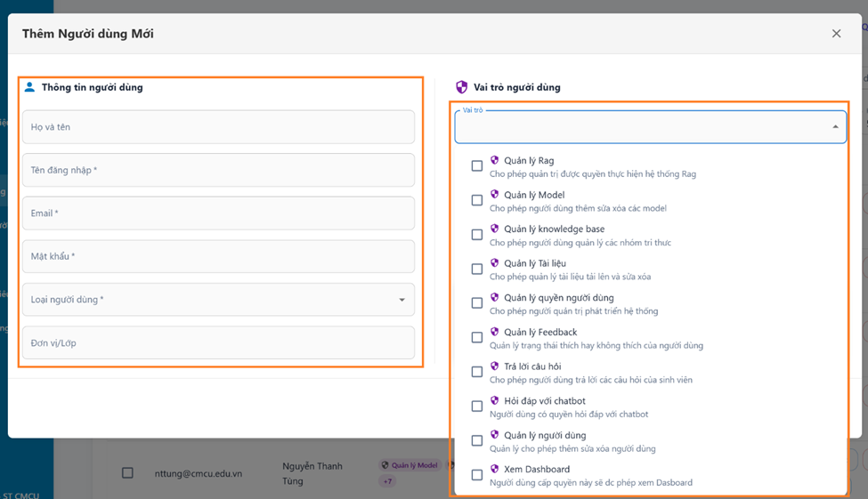The image size is (868, 499).
Task: Focus the Email input field
Action: click(218, 213)
